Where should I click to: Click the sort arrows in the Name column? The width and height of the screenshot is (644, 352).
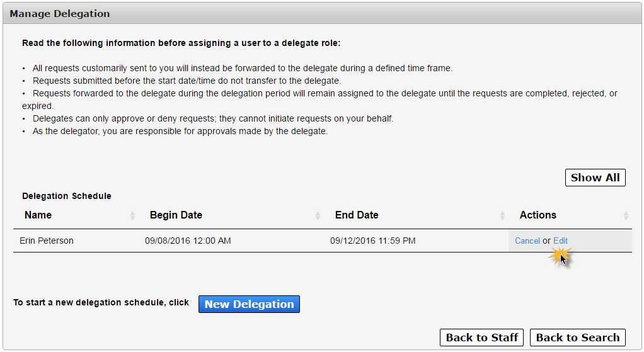point(132,215)
